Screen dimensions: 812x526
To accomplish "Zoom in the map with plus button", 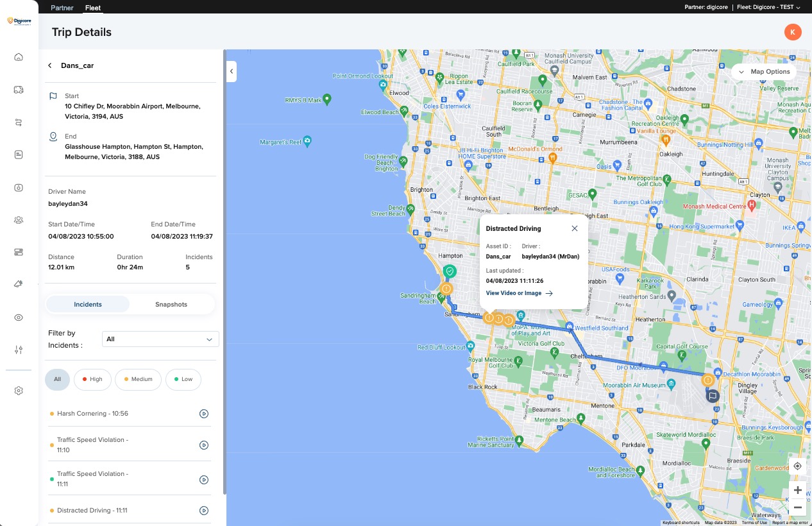I will (797, 491).
